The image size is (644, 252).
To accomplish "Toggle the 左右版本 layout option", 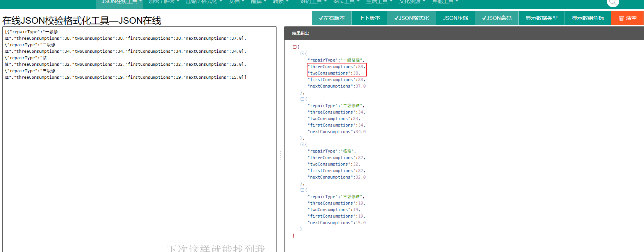I will point(332,18).
